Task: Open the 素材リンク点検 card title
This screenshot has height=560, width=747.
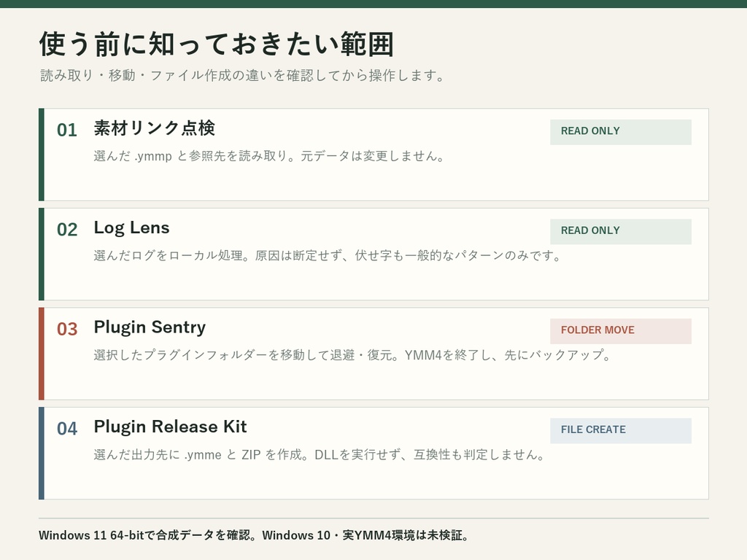Action: (155, 128)
